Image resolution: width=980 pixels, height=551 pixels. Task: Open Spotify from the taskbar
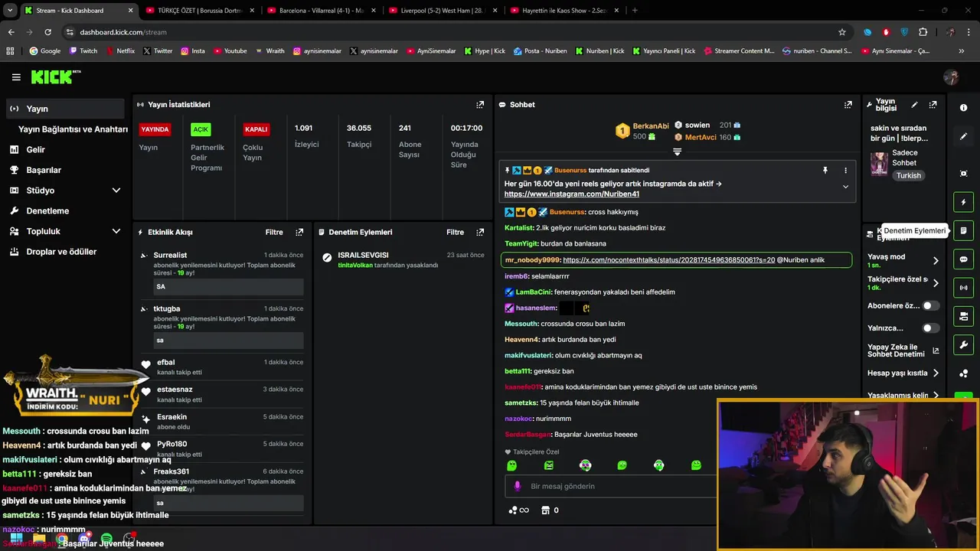tap(106, 539)
